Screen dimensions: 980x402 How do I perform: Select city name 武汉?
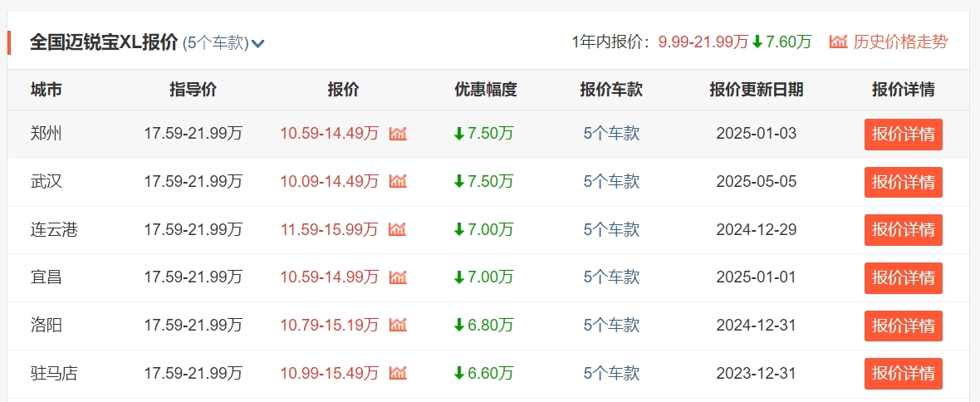point(47,182)
